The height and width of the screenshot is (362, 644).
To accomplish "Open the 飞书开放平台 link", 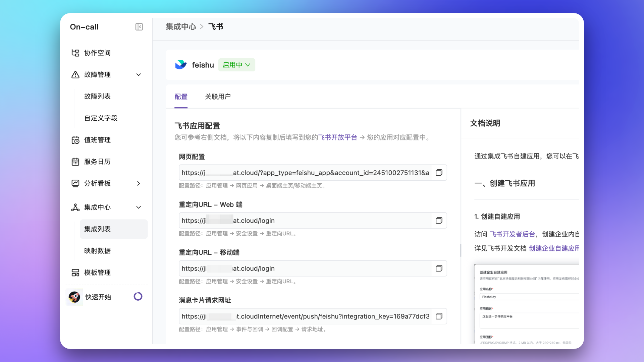I will pyautogui.click(x=337, y=137).
